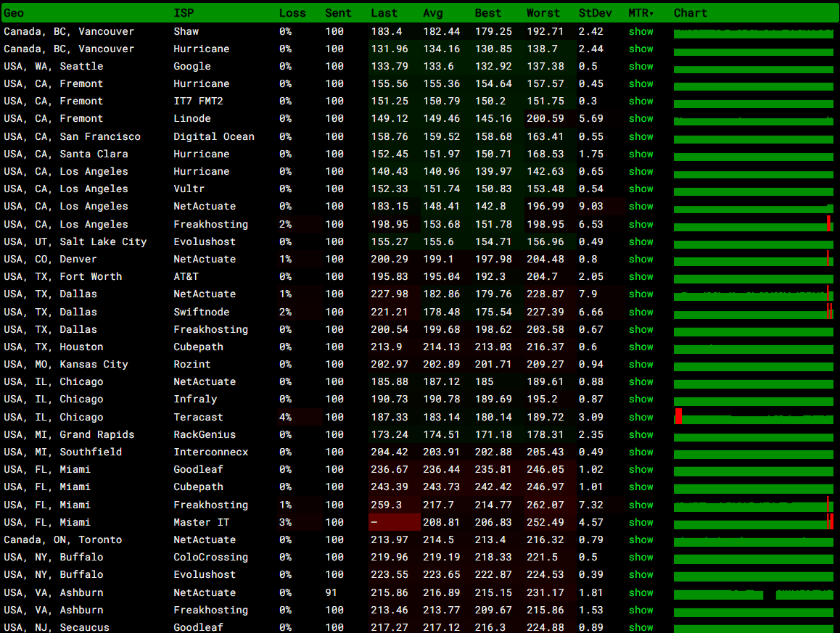Show MTR for Los Angeles Vultr row
The width and height of the screenshot is (840, 633).
[x=641, y=189]
